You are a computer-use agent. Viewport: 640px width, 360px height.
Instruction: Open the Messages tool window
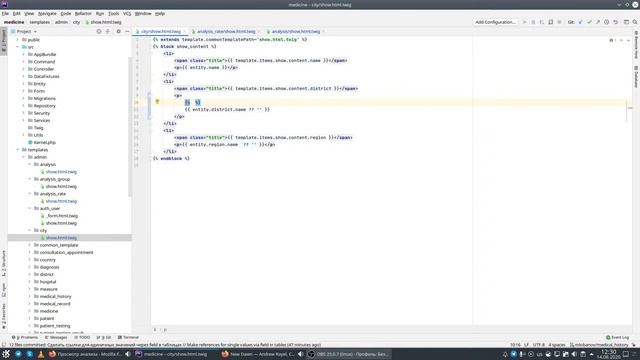pos(56,338)
